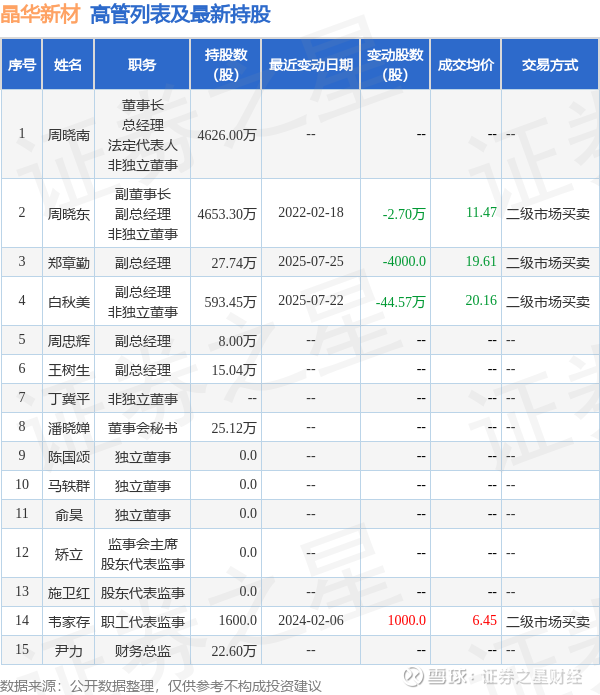Click row number 15
Viewport: 600px width, 695px height.
click(x=22, y=649)
